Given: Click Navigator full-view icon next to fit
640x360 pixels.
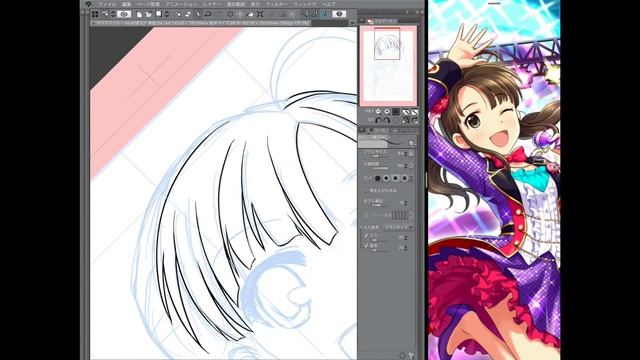Looking at the screenshot, I should point(414,111).
